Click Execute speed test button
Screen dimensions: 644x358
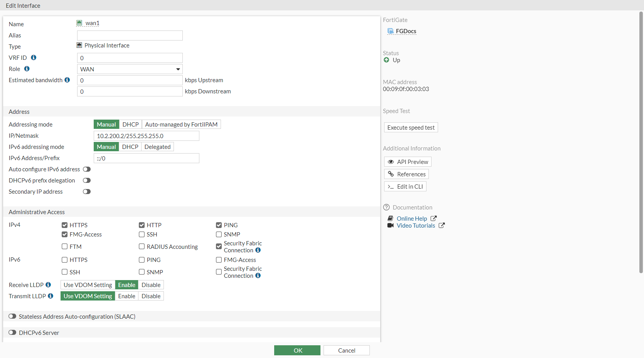click(x=411, y=127)
